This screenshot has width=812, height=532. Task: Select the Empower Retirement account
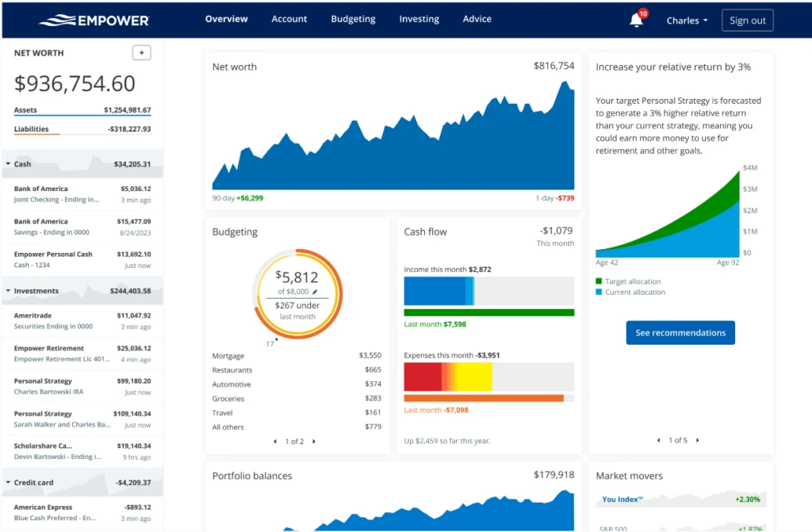coord(82,354)
